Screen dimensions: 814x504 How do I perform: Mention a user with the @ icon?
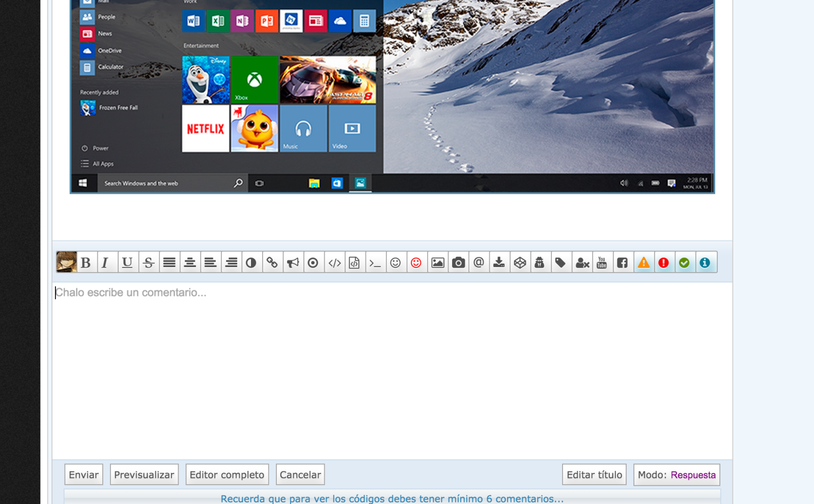tap(479, 262)
